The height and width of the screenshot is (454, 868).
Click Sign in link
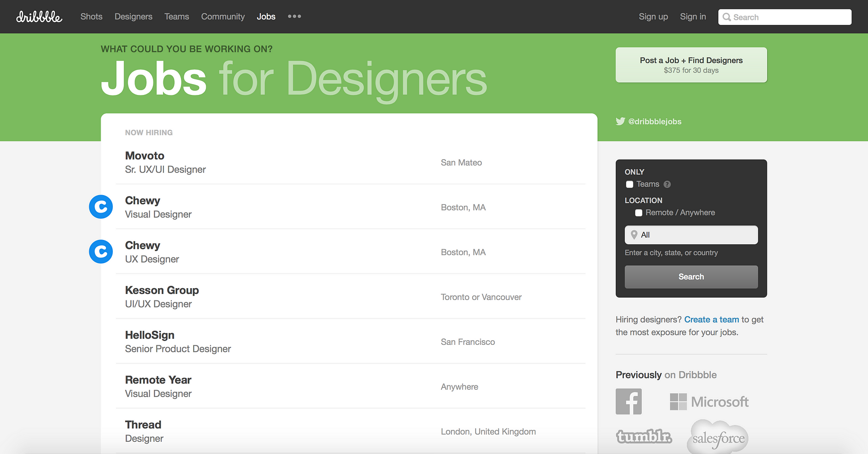(693, 17)
